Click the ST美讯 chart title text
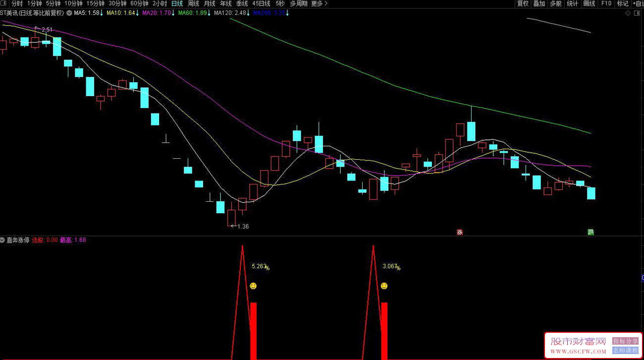This screenshot has width=644, height=360. coord(32,13)
